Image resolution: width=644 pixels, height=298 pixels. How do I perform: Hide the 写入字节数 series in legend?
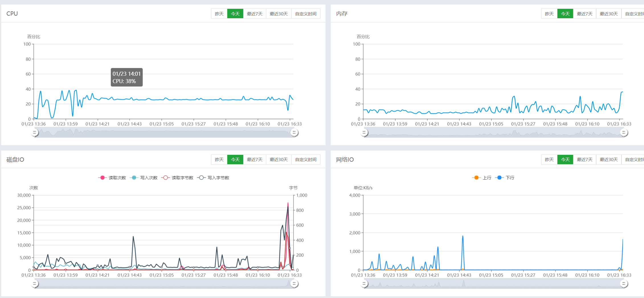pyautogui.click(x=213, y=178)
